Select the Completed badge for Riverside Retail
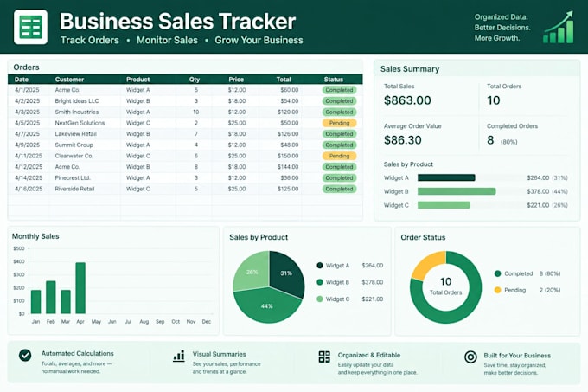The width and height of the screenshot is (588, 392). coord(339,189)
